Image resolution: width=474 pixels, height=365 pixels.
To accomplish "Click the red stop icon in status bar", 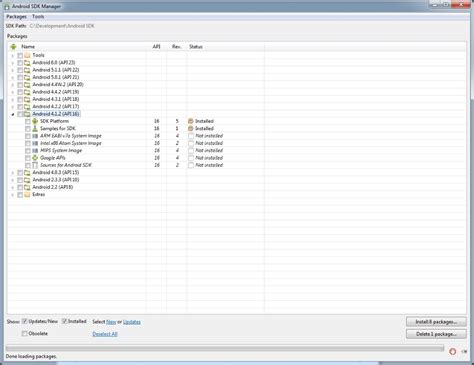I will (452, 351).
